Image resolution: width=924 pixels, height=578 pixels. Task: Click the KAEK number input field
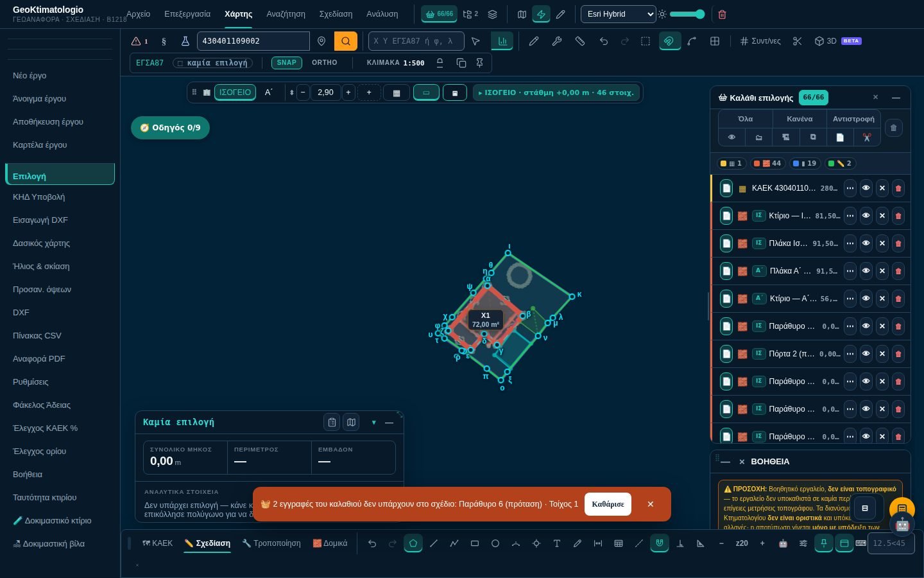[x=253, y=41]
